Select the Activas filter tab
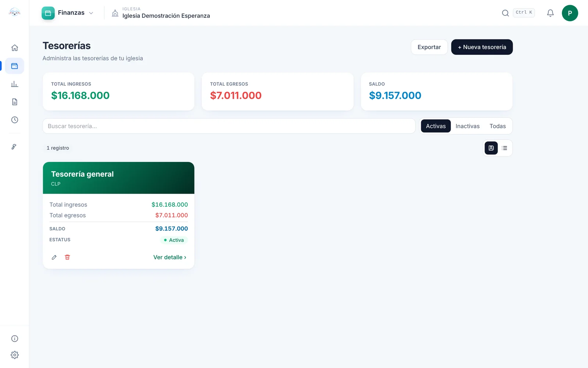This screenshot has height=368, width=588. [436, 126]
